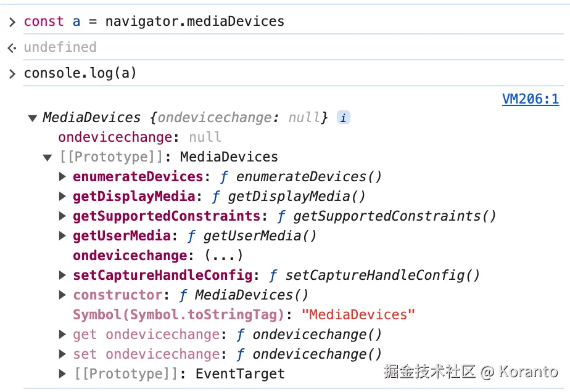Click the ondevicechange: null property
The width and height of the screenshot is (570, 392).
click(139, 137)
